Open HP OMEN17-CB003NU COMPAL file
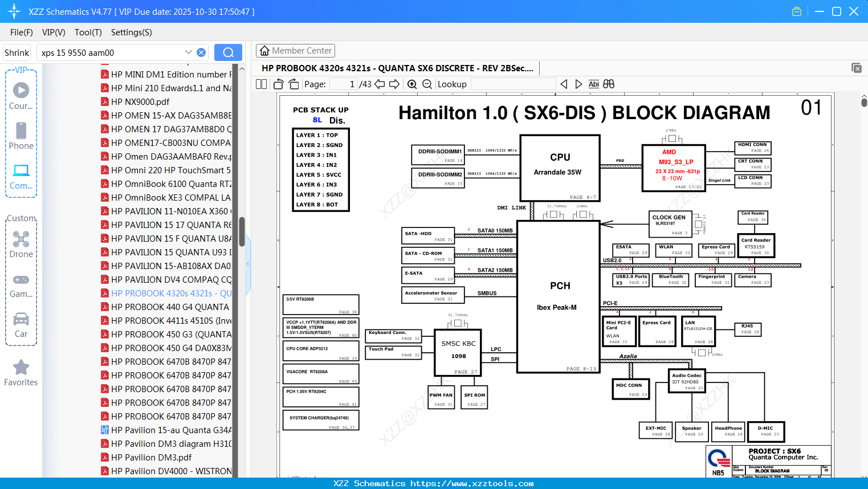868x489 pixels. tap(166, 142)
